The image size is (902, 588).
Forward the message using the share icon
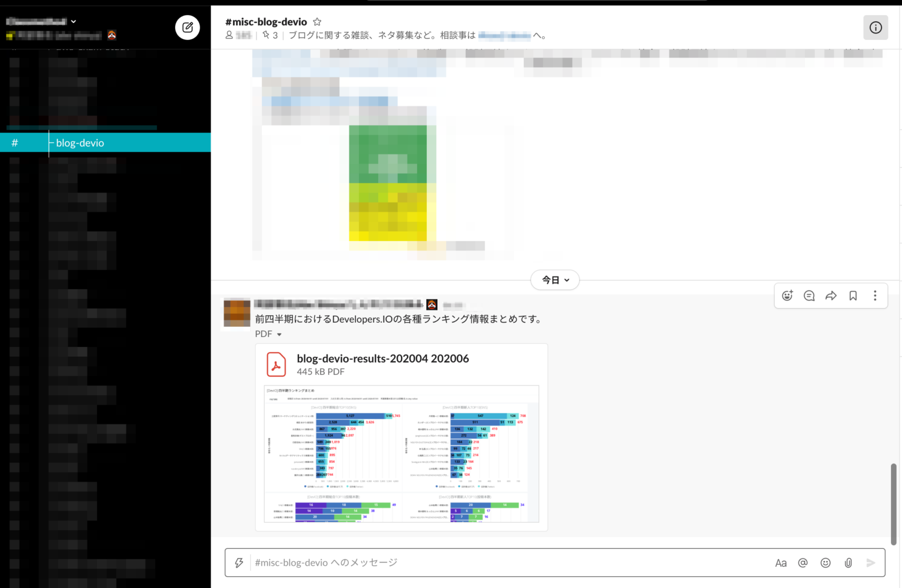click(x=831, y=296)
